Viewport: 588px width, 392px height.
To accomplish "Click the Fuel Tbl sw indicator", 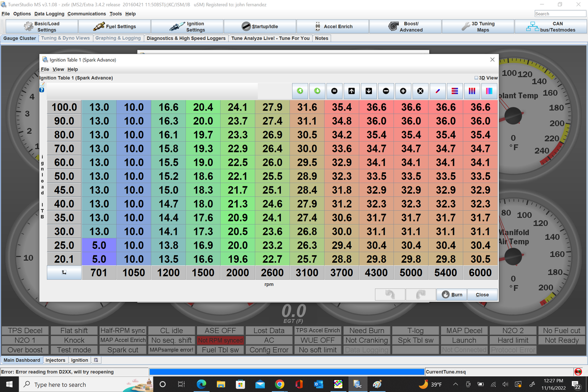I will 220,350.
